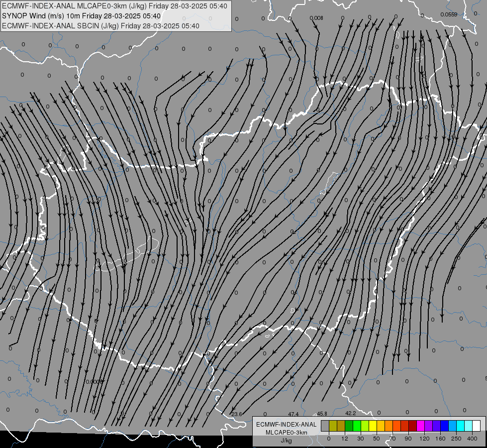The height and width of the screenshot is (448, 487).
Task: Select the magenta swatch in the legend
Action: 420,426
